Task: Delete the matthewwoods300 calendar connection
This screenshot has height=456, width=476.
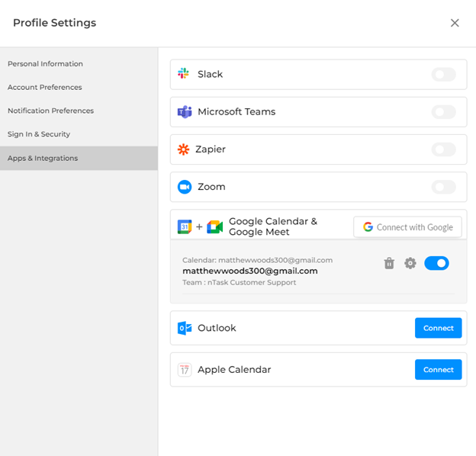Action: point(389,263)
